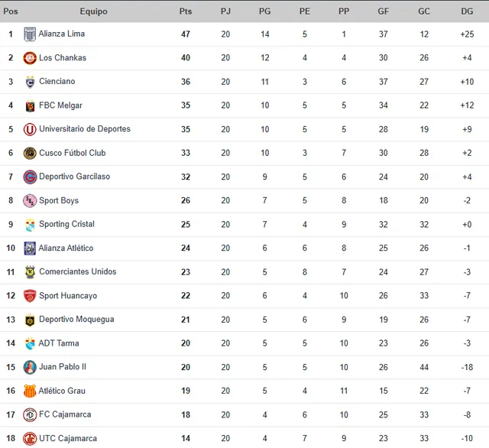The height and width of the screenshot is (448, 489).
Task: Click the Deportivo Garcilaso G logo
Action: [30, 177]
